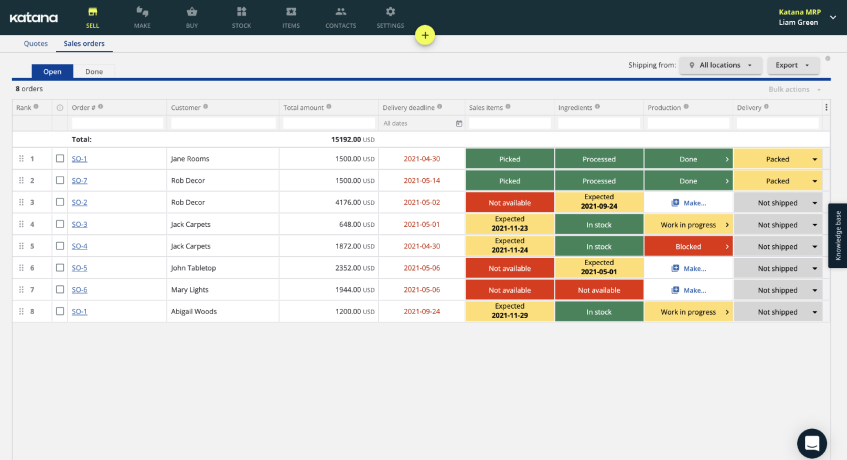The width and height of the screenshot is (847, 460).
Task: Tick the checkbox for the Jane Rooms order
Action: pyautogui.click(x=60, y=159)
